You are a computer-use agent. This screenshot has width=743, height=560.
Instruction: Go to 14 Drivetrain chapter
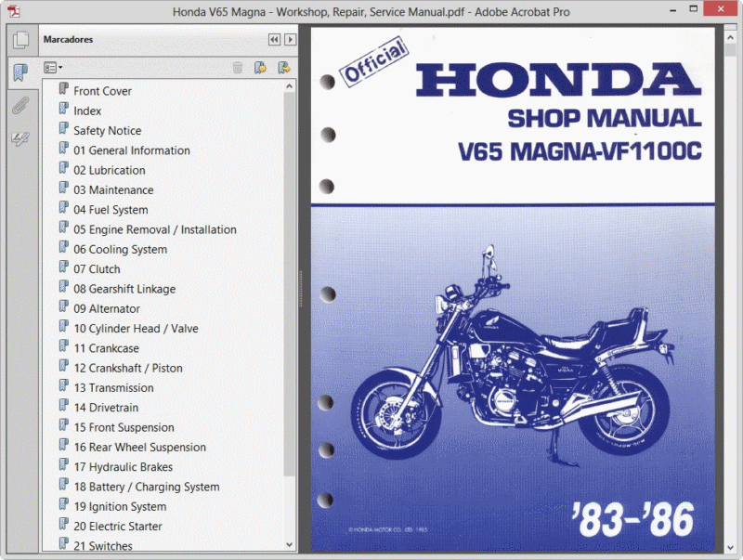click(106, 408)
